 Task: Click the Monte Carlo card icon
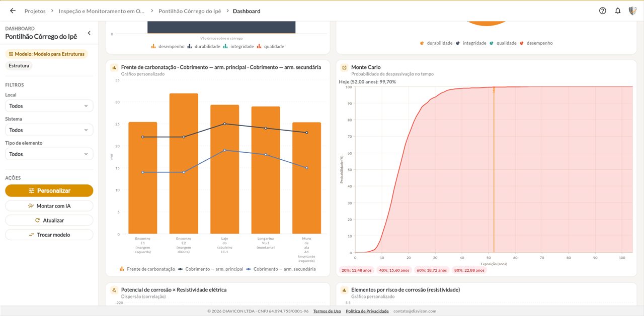pyautogui.click(x=344, y=67)
